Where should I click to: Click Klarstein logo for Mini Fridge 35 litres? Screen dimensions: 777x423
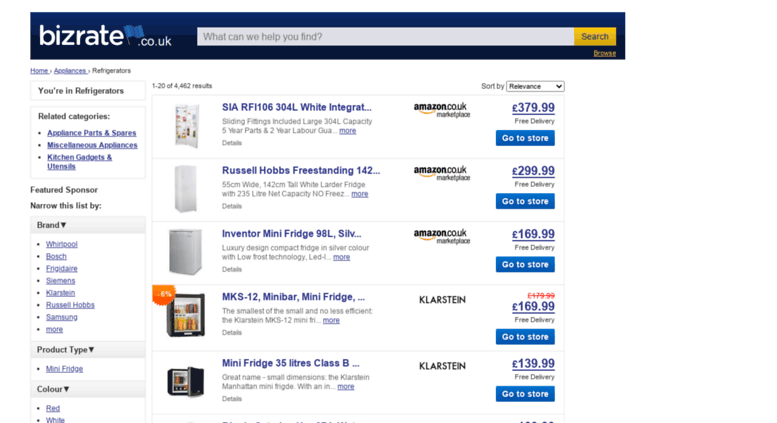tap(442, 366)
